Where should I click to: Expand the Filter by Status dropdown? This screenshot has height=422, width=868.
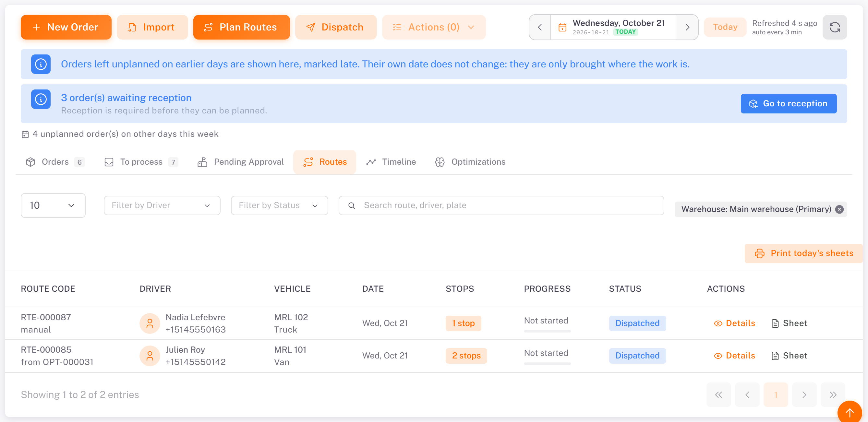tap(279, 205)
